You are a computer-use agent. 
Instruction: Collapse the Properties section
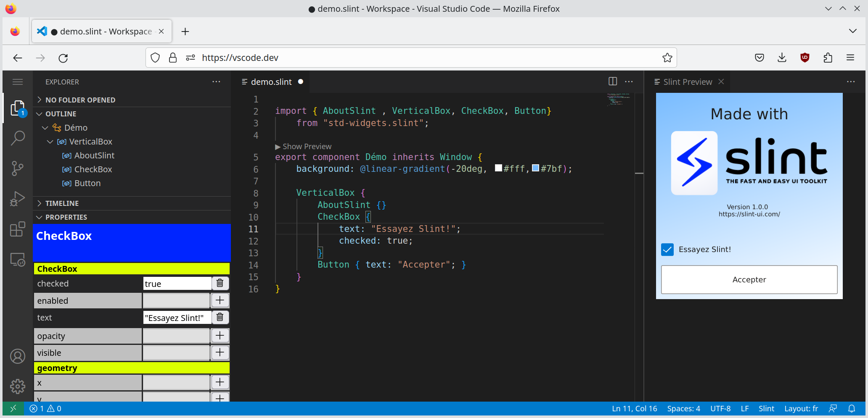tap(132, 217)
